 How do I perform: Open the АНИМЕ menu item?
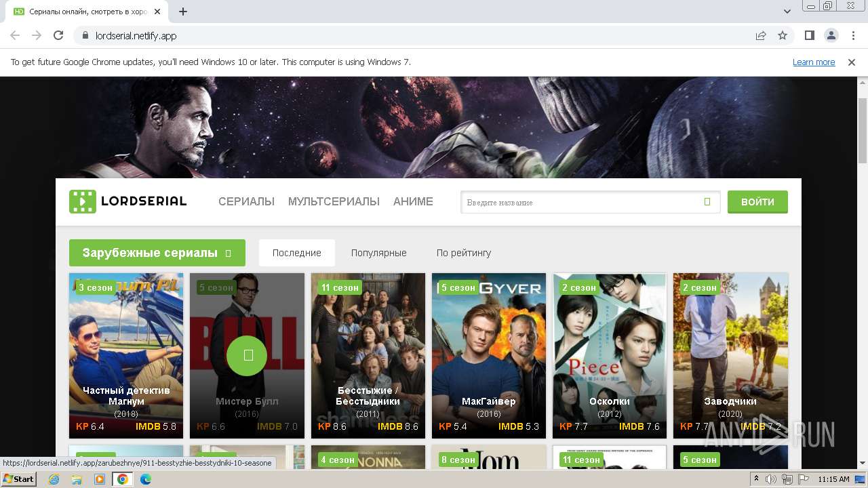coord(413,201)
